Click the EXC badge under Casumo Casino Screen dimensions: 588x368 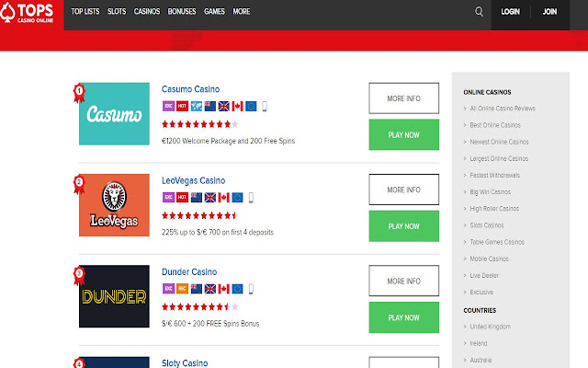[x=168, y=107]
